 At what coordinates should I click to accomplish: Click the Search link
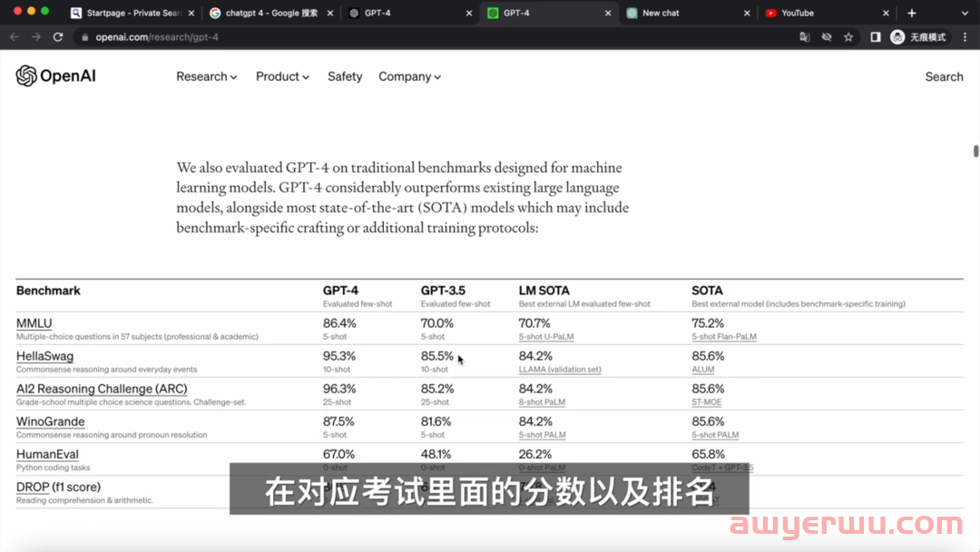944,76
